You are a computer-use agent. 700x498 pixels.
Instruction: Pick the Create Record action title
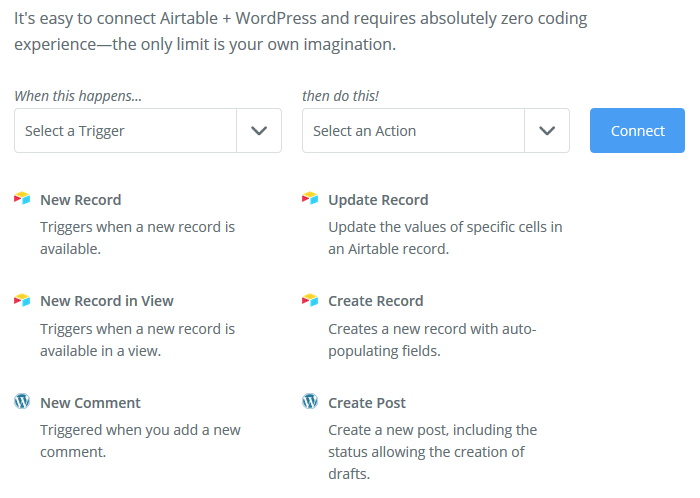pos(375,301)
